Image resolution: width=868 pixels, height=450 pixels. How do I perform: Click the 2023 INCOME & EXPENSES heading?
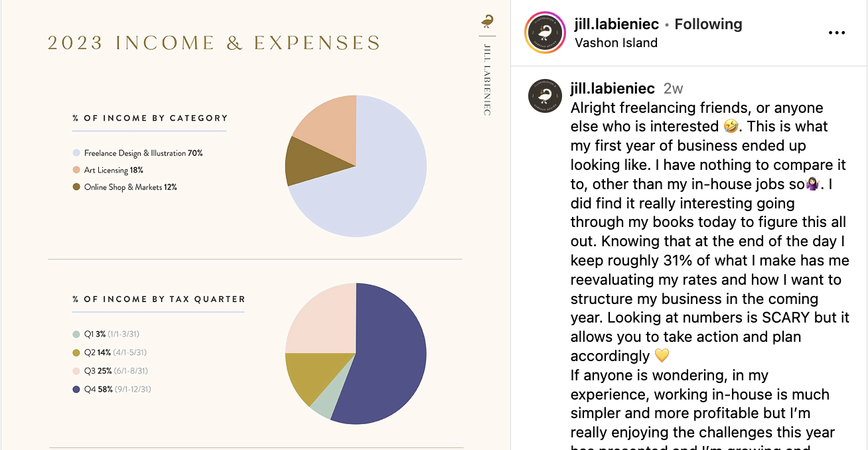[x=214, y=42]
